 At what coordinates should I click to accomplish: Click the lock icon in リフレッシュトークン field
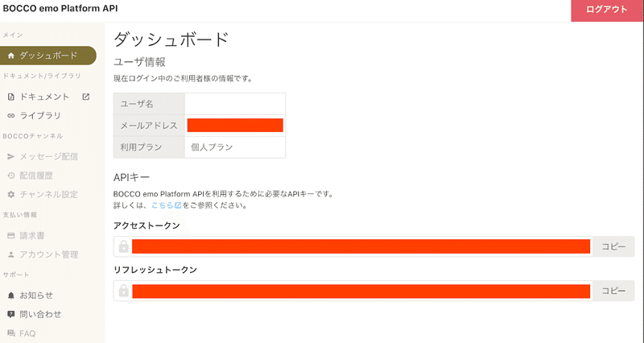click(123, 291)
